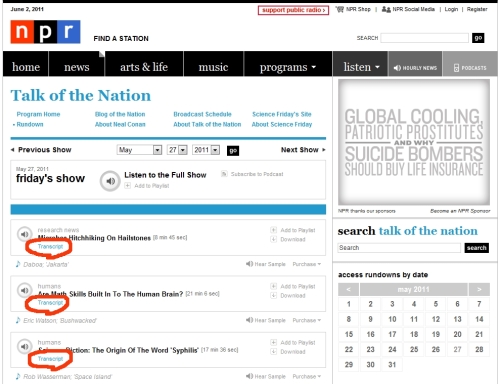Click go button next to date selectors

[x=233, y=151]
